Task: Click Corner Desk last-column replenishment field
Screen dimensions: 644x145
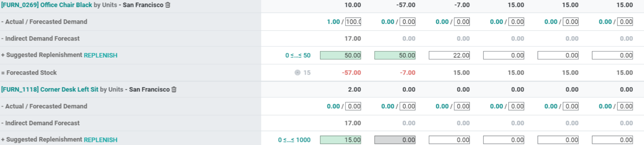Action: coord(612,140)
